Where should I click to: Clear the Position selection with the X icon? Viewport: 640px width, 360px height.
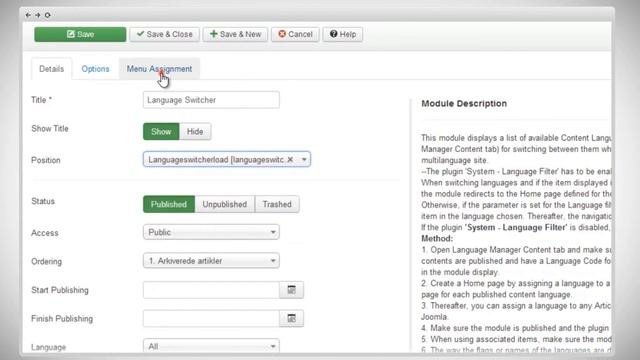pyautogui.click(x=290, y=160)
